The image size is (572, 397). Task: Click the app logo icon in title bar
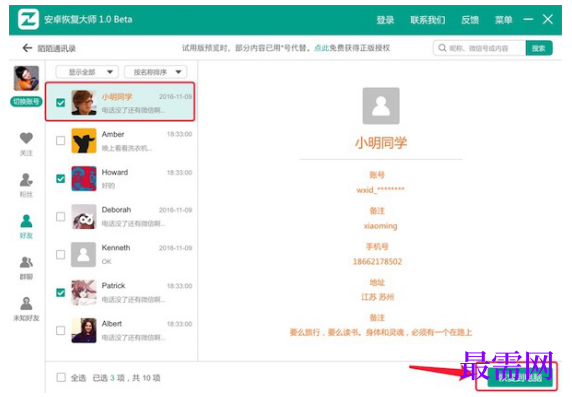[x=28, y=19]
